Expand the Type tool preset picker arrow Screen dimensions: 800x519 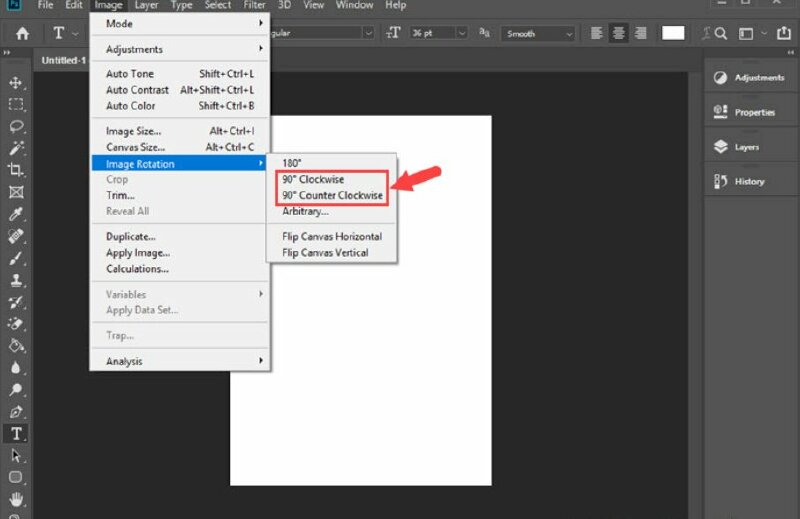(76, 34)
